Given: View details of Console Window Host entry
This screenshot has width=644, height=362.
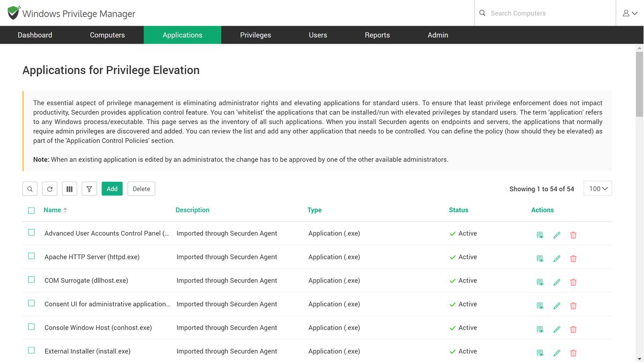Looking at the screenshot, I should point(539,329).
